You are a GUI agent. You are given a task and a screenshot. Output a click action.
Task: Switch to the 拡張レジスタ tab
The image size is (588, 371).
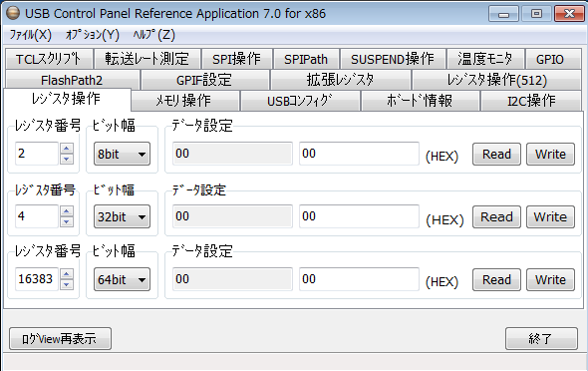[340, 80]
